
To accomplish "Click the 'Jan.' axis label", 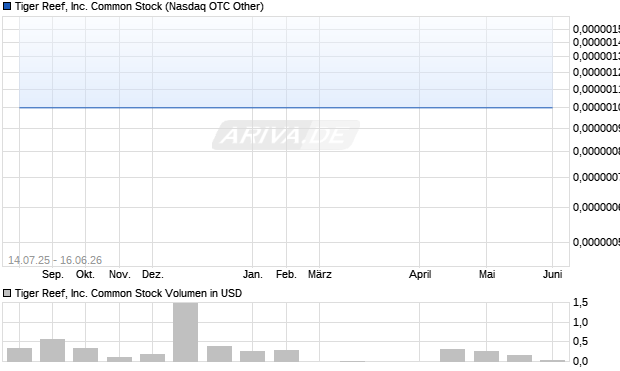I will [253, 274].
